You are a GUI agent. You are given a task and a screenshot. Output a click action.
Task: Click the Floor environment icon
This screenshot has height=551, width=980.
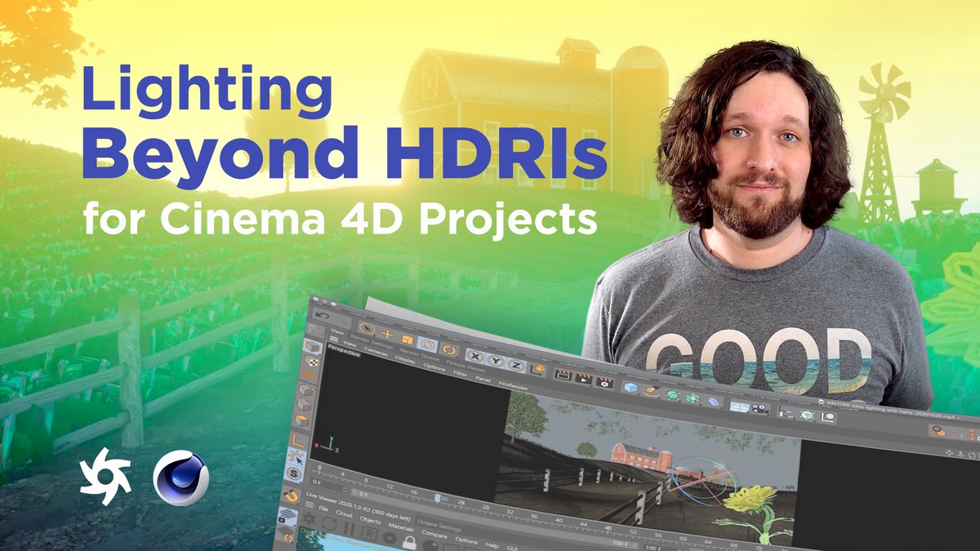tap(740, 407)
